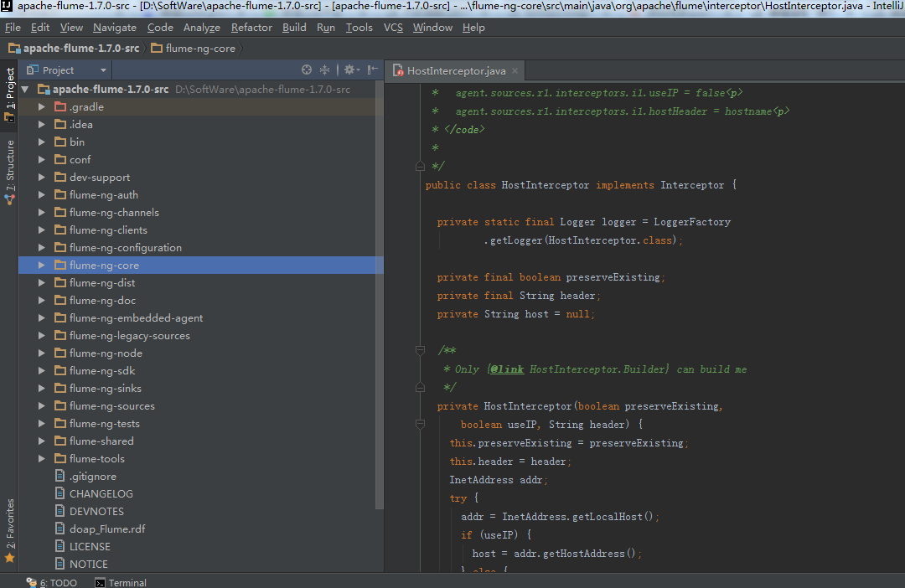Expand the flume-ng-channels folder
Viewport: 905px width, 588px height.
42,213
